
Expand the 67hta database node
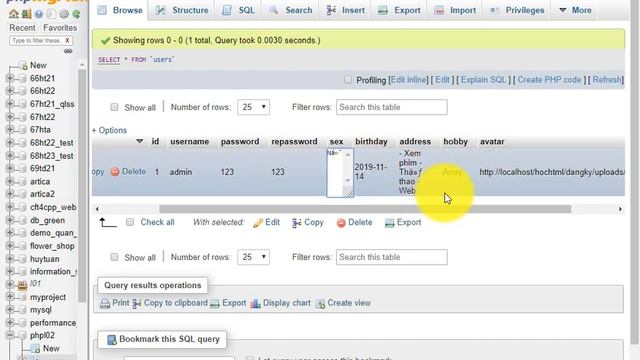(x=10, y=129)
